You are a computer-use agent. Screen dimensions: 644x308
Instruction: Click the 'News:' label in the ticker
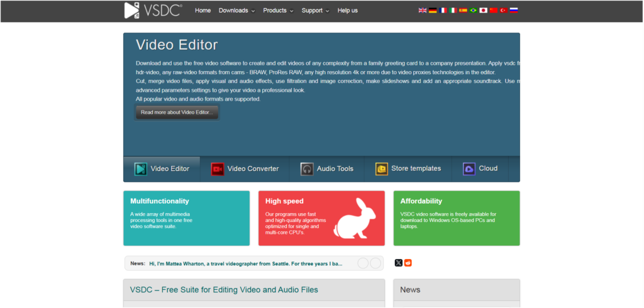click(138, 263)
